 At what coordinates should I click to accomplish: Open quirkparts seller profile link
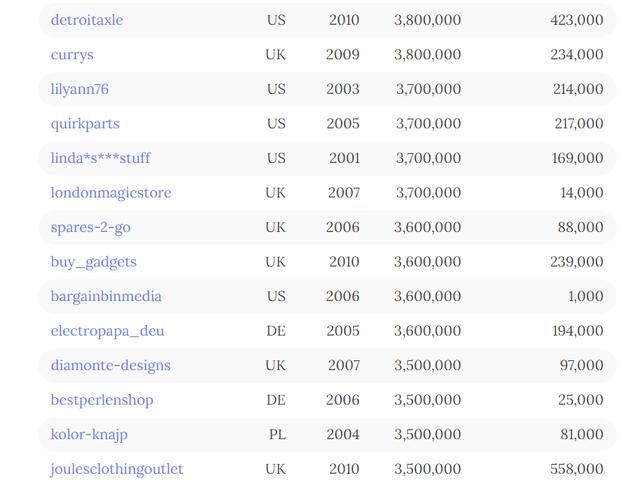(x=85, y=124)
